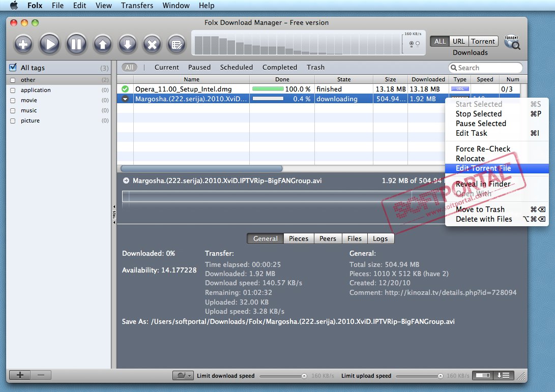Choose Delete with Files in context menu
This screenshot has width=555, height=392.
tap(496, 219)
